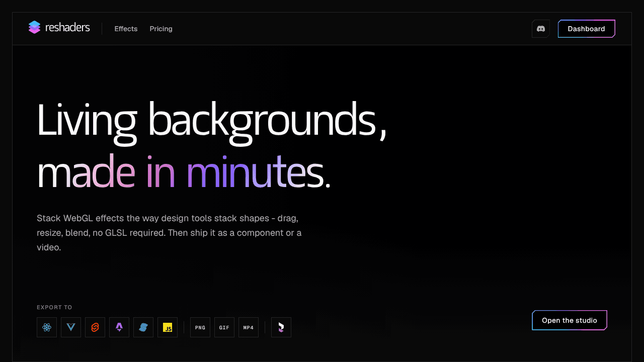
Task: Click Open the studio button
Action: point(570,320)
